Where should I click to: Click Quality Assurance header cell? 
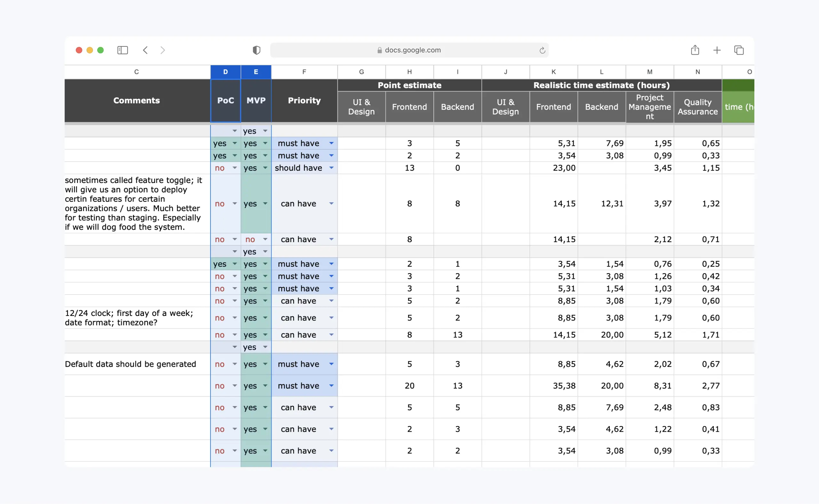(698, 107)
